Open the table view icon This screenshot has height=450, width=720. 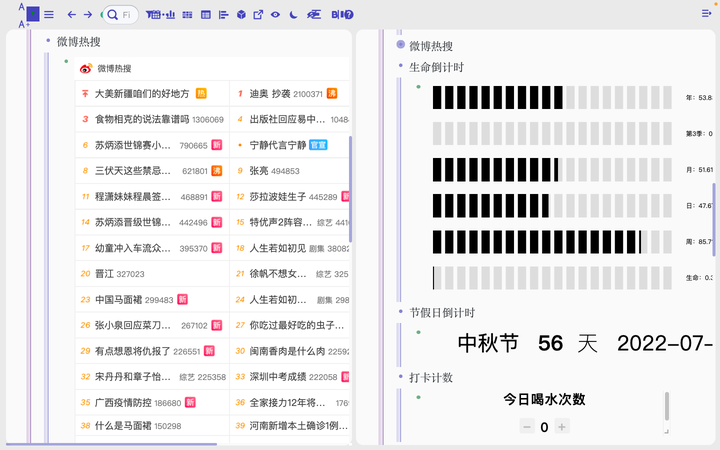(206, 15)
